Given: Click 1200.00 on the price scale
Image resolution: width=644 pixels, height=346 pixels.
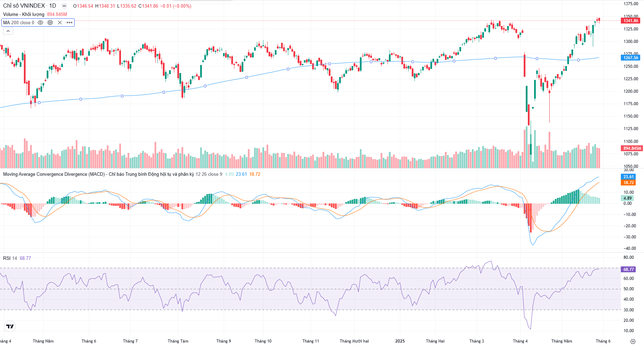Looking at the screenshot, I should 631,91.
